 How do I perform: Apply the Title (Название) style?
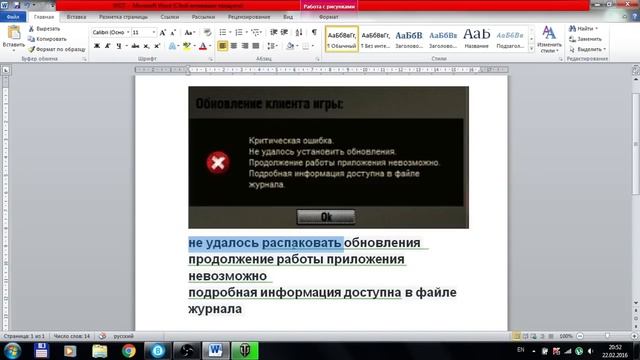pyautogui.click(x=476, y=39)
